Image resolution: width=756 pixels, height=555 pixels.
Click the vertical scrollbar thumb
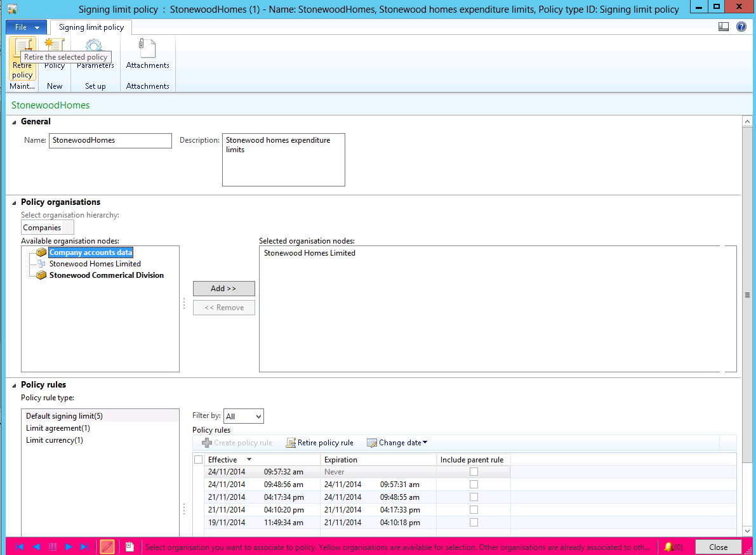pyautogui.click(x=747, y=295)
